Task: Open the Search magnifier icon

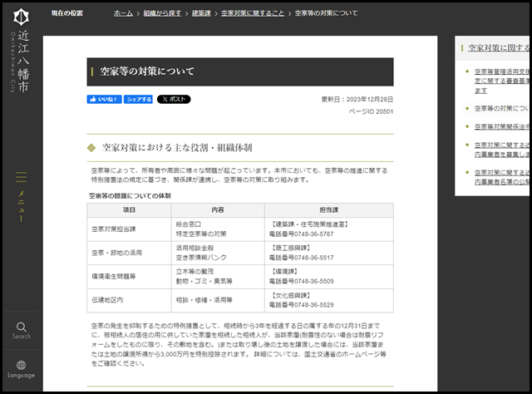Action: point(22,330)
